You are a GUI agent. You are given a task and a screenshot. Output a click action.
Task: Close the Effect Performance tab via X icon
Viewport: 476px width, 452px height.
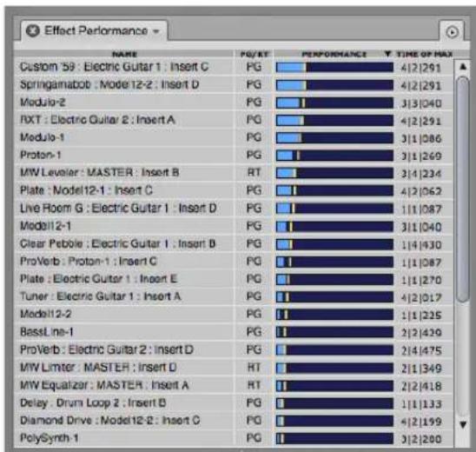click(x=32, y=30)
